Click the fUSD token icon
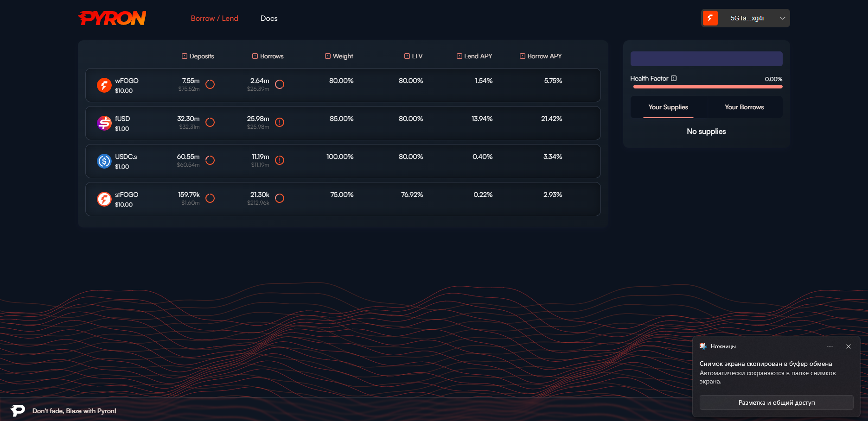This screenshot has height=421, width=868. [104, 123]
